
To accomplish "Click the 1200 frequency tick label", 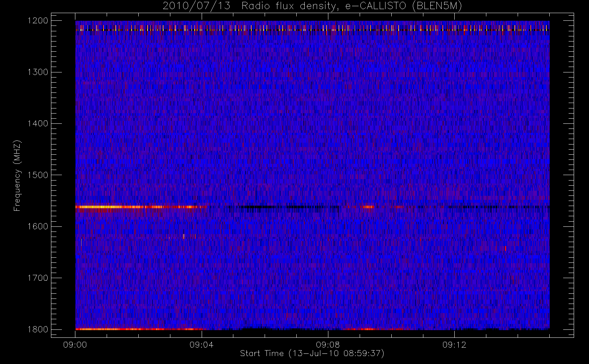I will click(x=38, y=21).
